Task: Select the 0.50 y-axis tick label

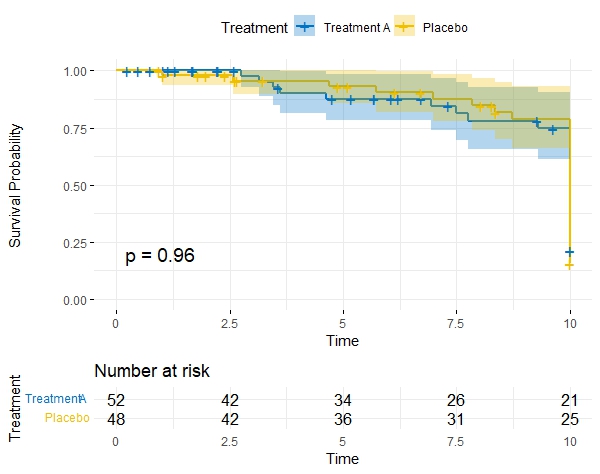Action: click(78, 186)
